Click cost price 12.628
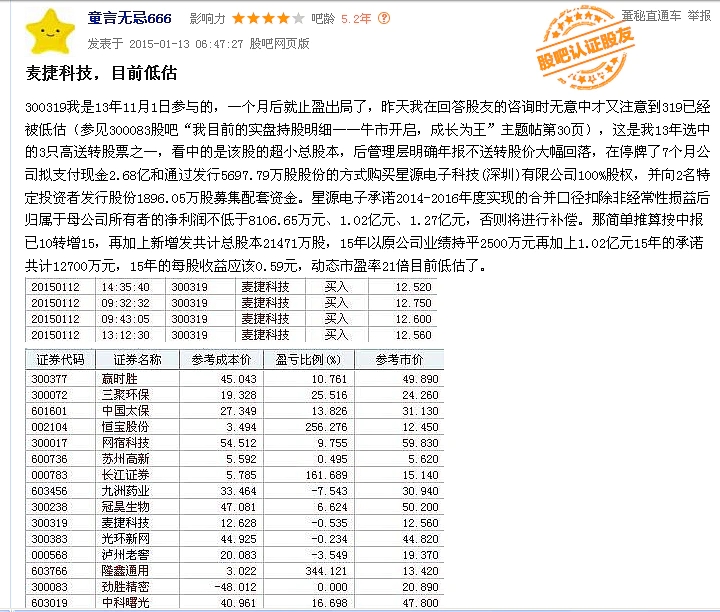The image size is (720, 612). (238, 523)
